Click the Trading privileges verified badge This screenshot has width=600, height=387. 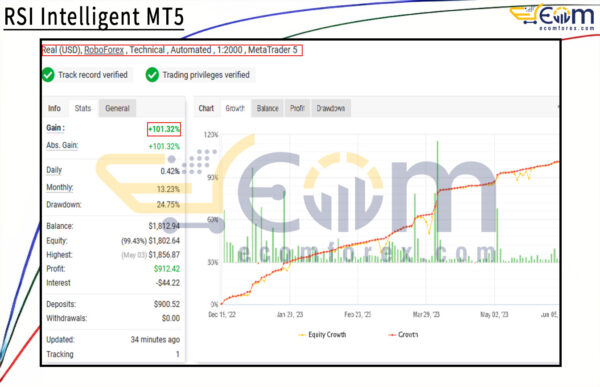click(200, 75)
